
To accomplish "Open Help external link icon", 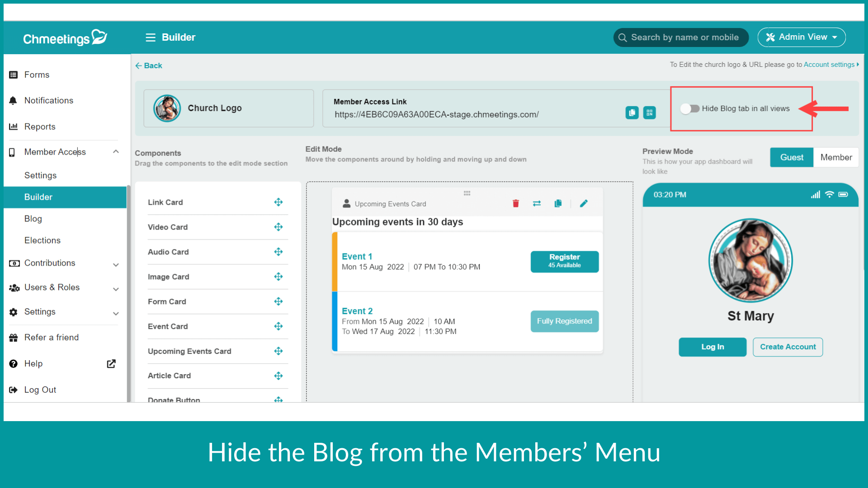I will [x=111, y=364].
